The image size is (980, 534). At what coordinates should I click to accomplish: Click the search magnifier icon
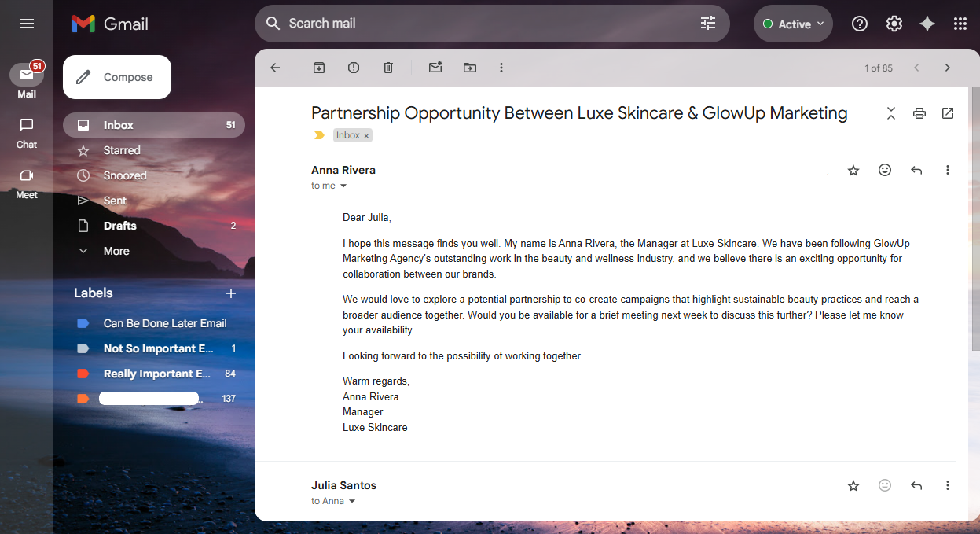pyautogui.click(x=273, y=24)
